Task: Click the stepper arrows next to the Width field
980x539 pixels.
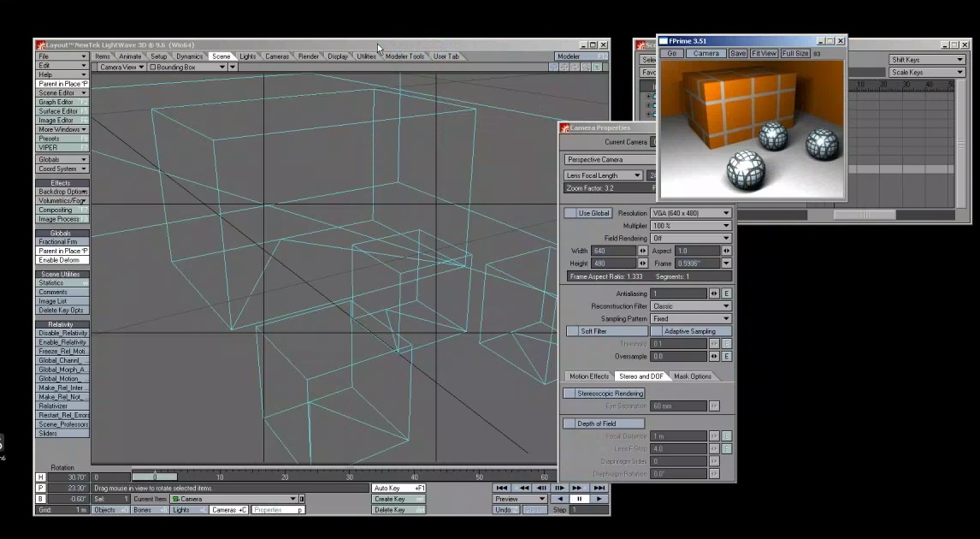Action: click(642, 251)
